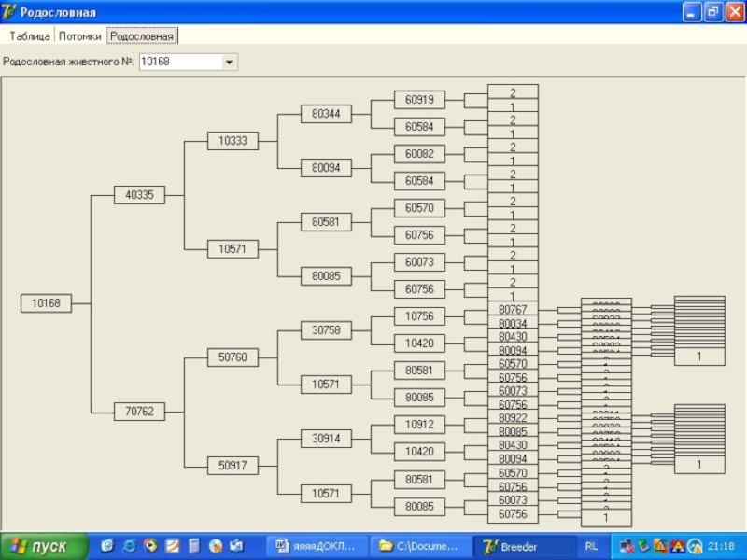Click ancestor node 50917
The image size is (747, 560).
point(233,465)
